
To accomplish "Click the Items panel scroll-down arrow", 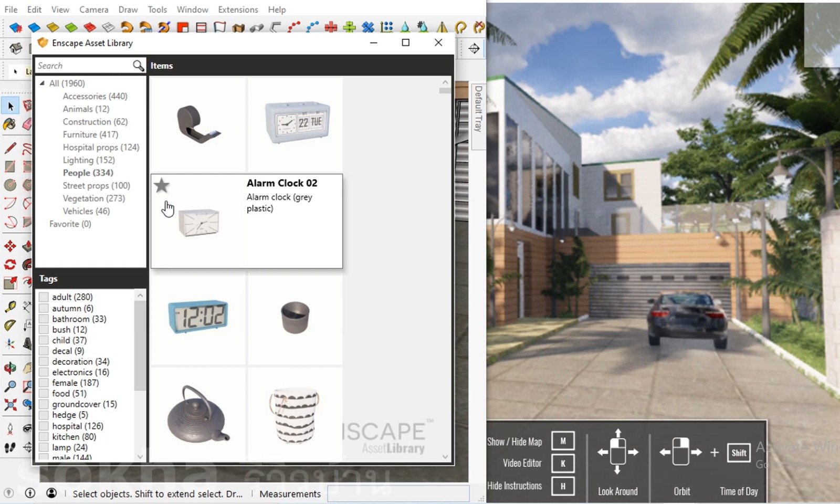I will pos(445,456).
